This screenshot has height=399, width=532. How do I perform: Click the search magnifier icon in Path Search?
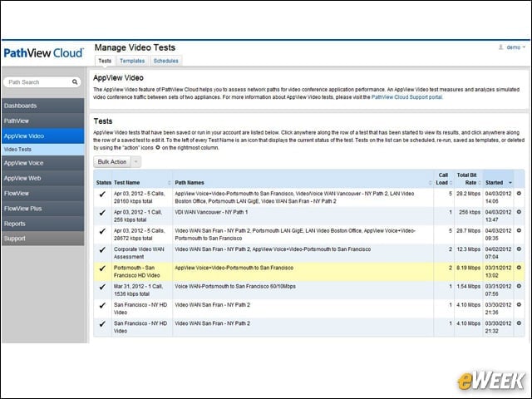click(75, 81)
